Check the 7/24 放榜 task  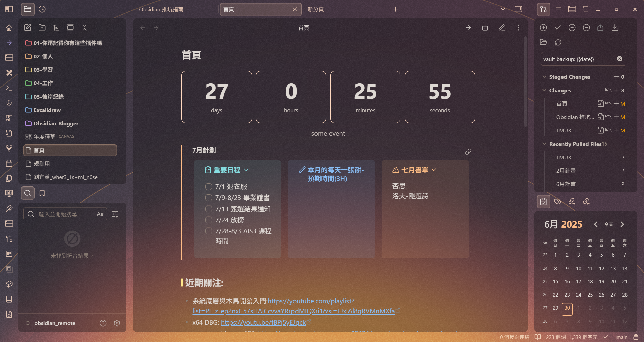(209, 220)
